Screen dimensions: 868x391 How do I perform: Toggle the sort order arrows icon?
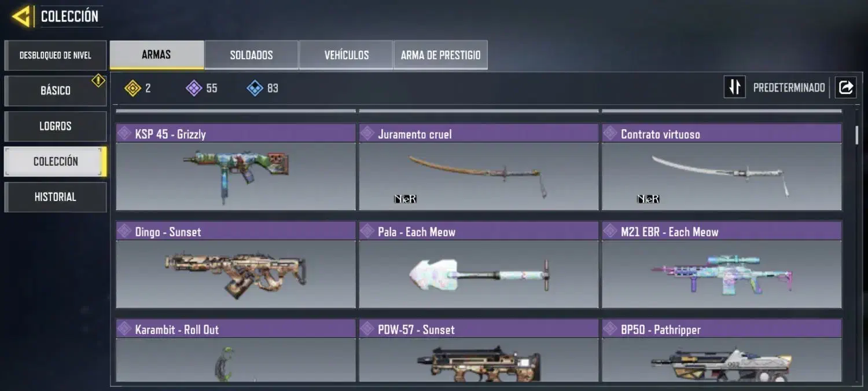coord(734,87)
